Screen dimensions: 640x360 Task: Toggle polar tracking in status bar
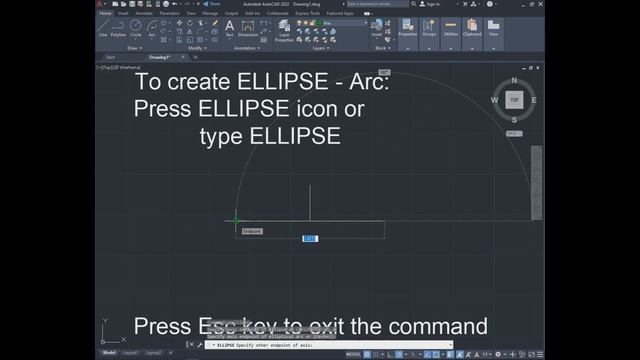click(399, 354)
